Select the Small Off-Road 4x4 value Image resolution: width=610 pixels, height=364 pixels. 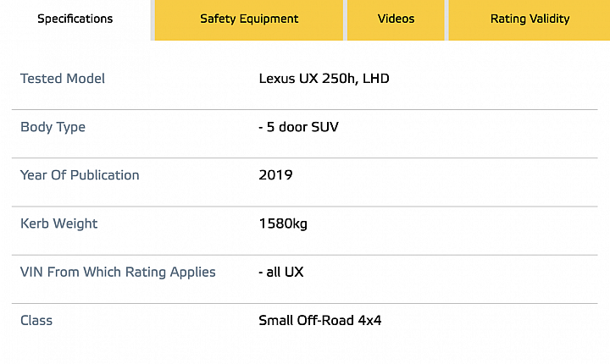pyautogui.click(x=319, y=321)
